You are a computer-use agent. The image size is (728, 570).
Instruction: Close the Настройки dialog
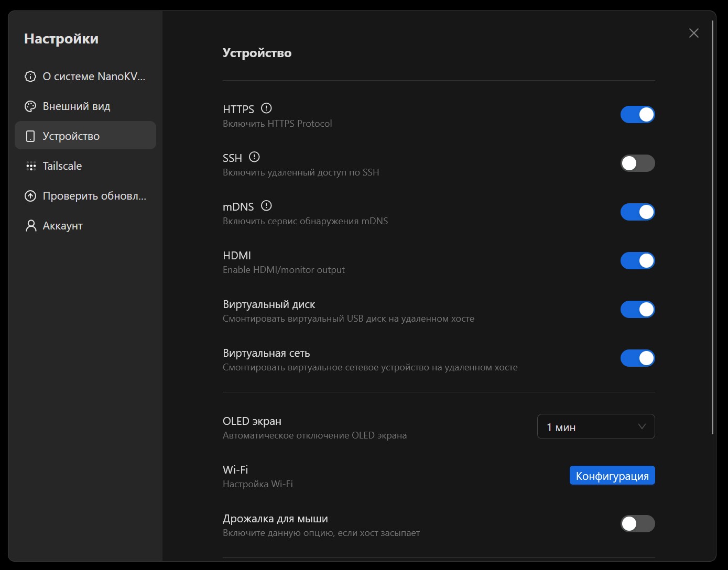tap(693, 34)
